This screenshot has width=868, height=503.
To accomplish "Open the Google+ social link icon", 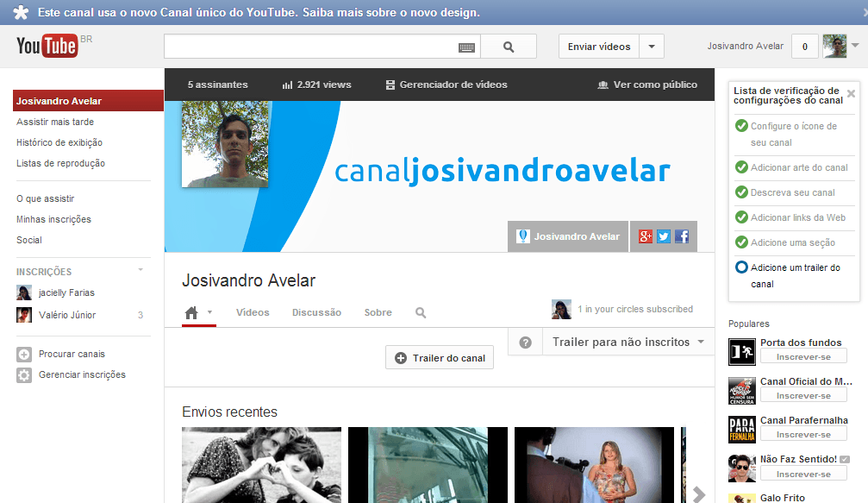I will [646, 236].
